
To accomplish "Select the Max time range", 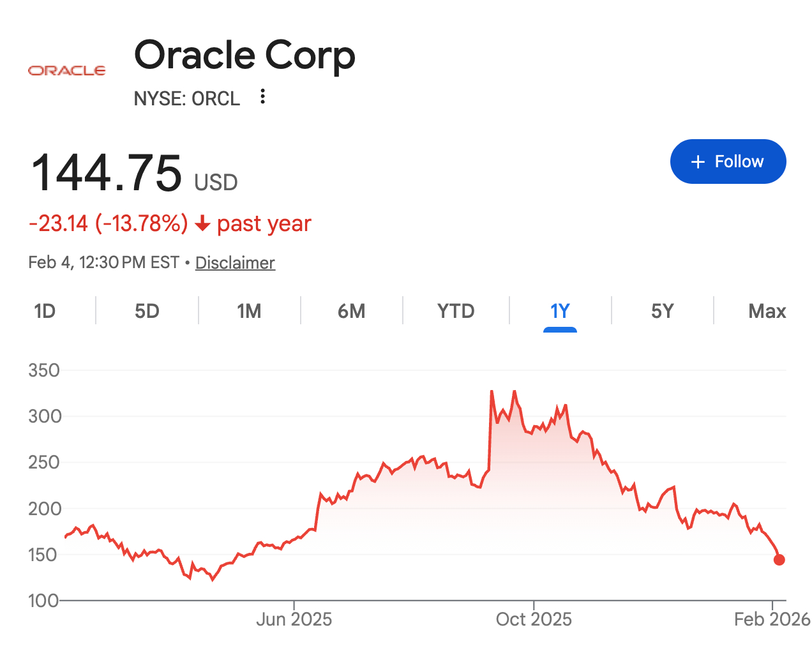I will [x=767, y=311].
